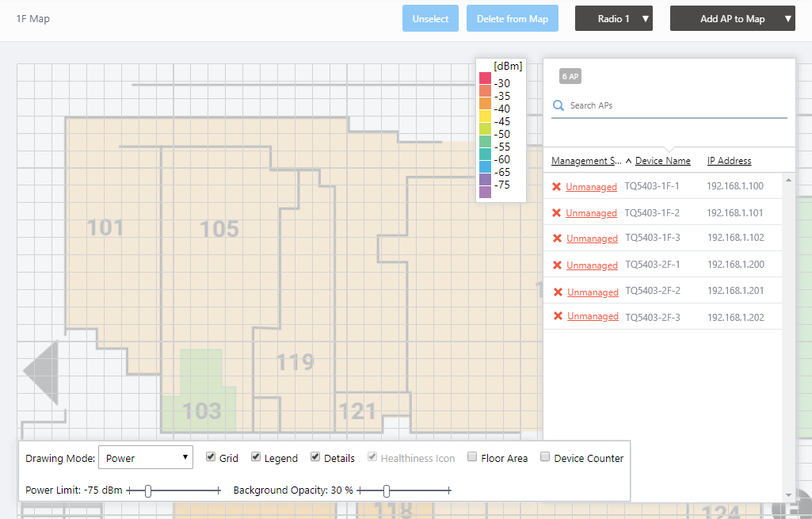Viewport: 812px width, 519px height.
Task: Expand the Radio 1 dropdown
Action: [x=614, y=19]
